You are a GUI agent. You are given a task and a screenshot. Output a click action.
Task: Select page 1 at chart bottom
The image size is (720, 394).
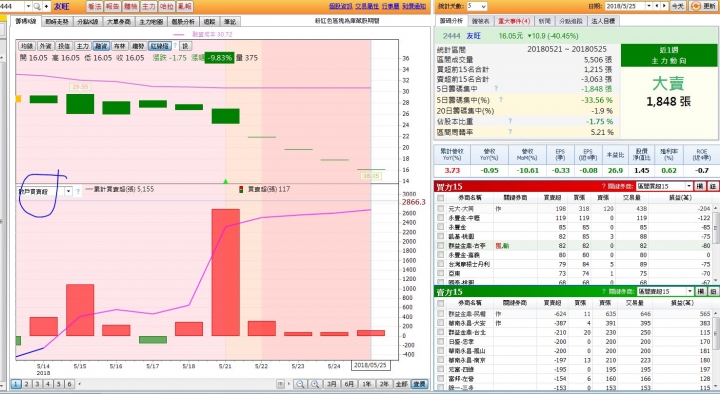pyautogui.click(x=16, y=384)
